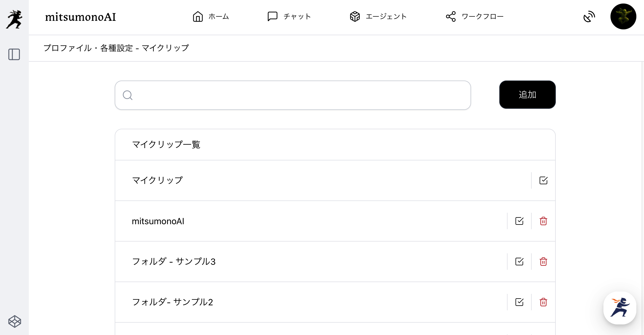Delete the フォルダ - サンプル3 clip
Screen dimensions: 644x335
pyautogui.click(x=543, y=262)
